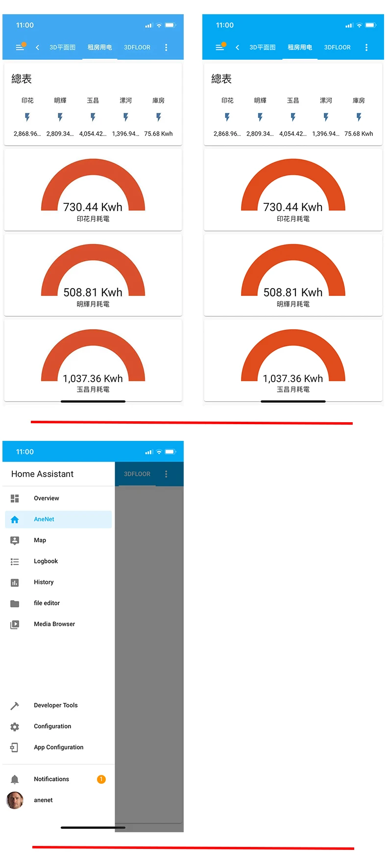Tap 印花 power bolt icon in the right phone
The width and height of the screenshot is (387, 868).
coord(227,117)
